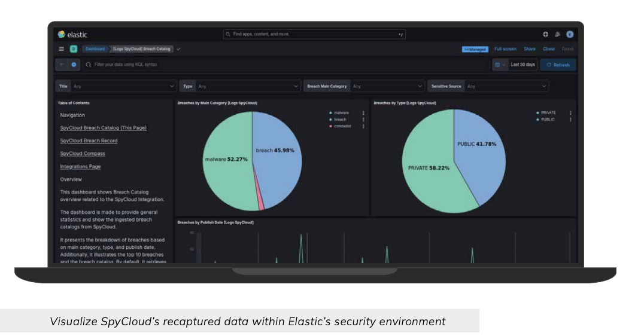Image resolution: width=644 pixels, height=336 pixels.
Task: Click the Navigation heading text
Action: 72,115
